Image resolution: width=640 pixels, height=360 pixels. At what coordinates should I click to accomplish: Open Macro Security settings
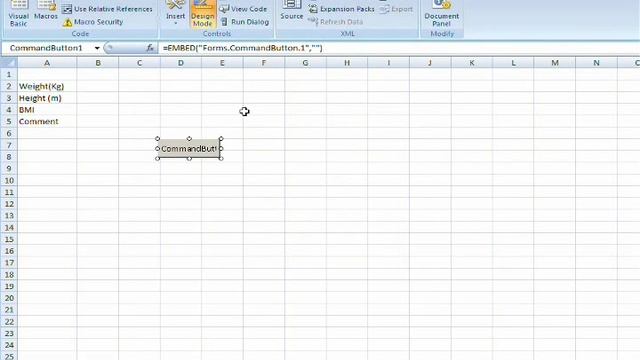pos(93,22)
